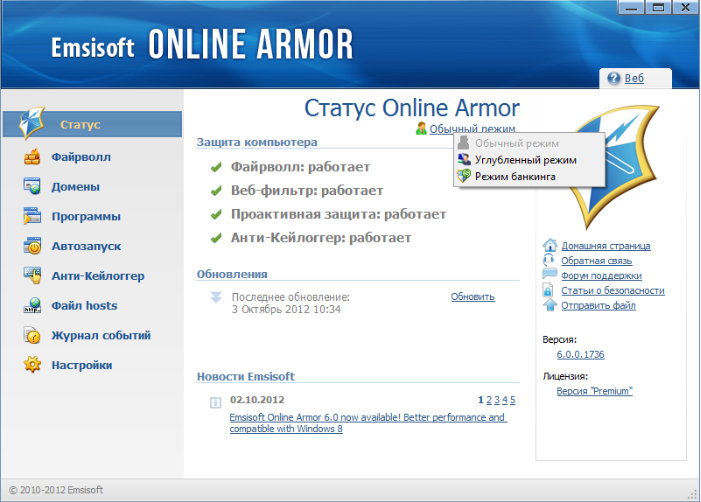Open the Домашняя страница link
Viewport: 701px width, 502px height.
point(606,246)
